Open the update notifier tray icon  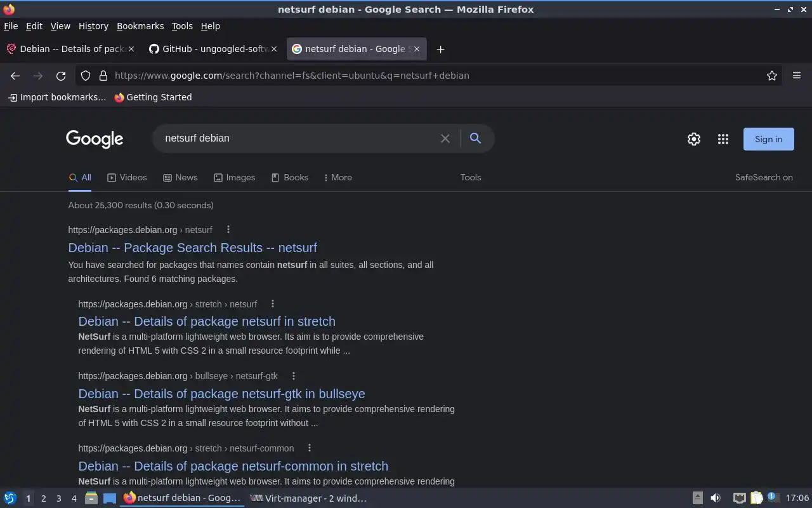coord(773,498)
